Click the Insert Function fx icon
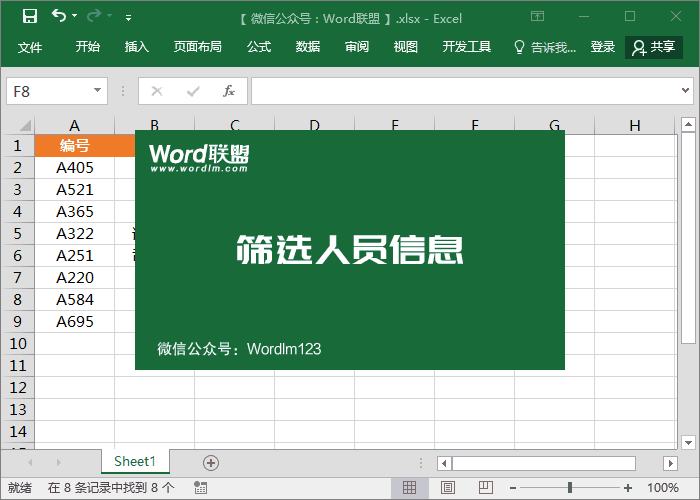This screenshot has height=500, width=700. [x=228, y=91]
